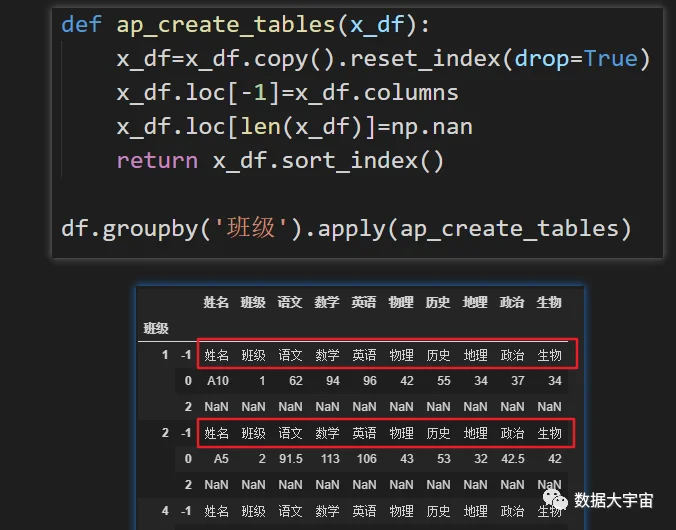Screen dimensions: 676x530
Task: Select cell A10 in the table
Action: coord(218,381)
